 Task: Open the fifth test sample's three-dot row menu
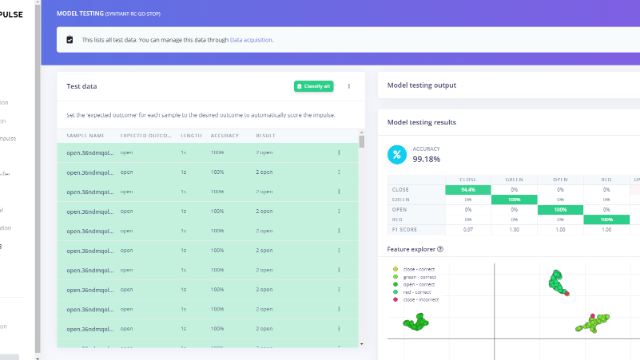pyautogui.click(x=339, y=231)
